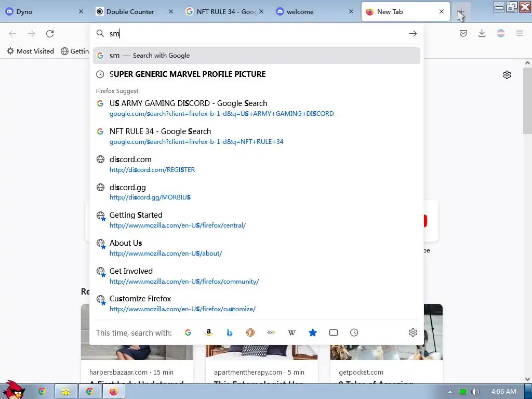Screen dimensions: 532x399
Task: Click the back navigation arrow
Action: click(x=12, y=34)
